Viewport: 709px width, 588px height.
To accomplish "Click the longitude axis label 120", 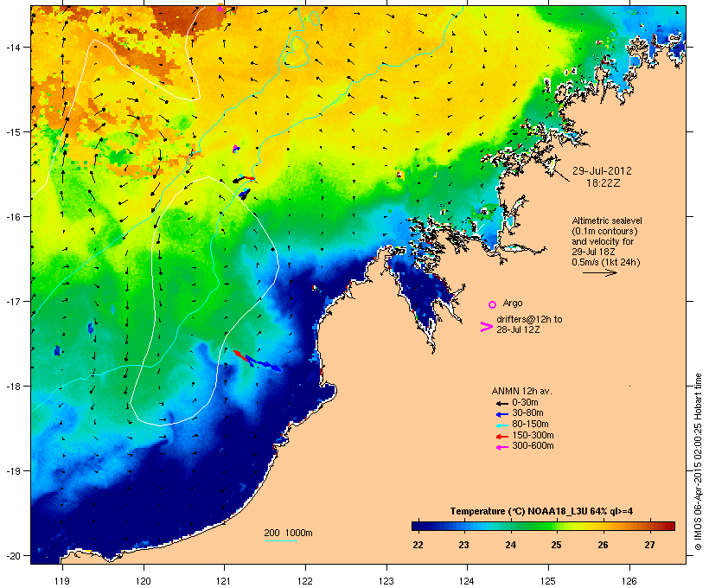I will (144, 581).
